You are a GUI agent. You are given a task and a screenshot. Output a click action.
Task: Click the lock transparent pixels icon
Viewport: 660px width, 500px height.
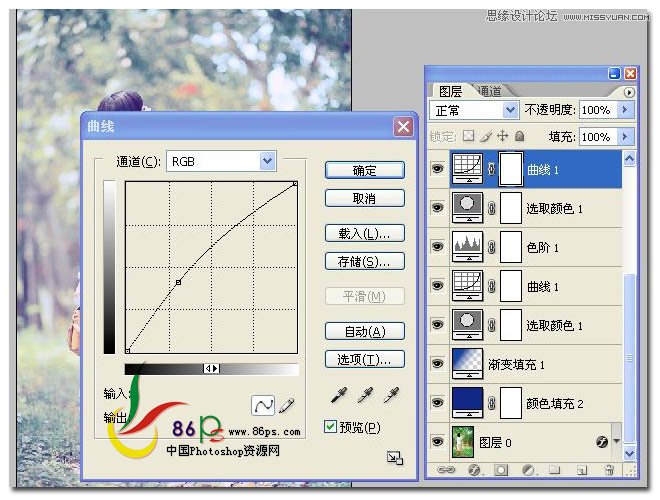468,136
